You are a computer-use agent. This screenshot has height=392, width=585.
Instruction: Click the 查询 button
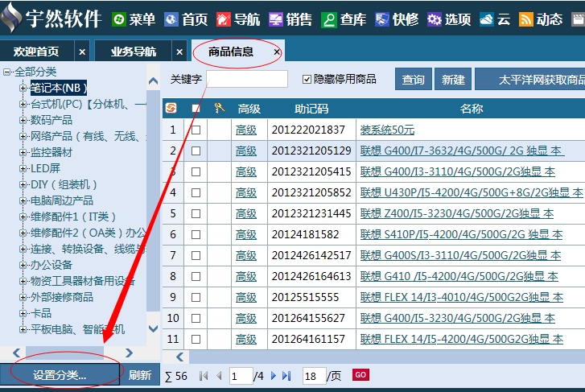[x=413, y=79]
